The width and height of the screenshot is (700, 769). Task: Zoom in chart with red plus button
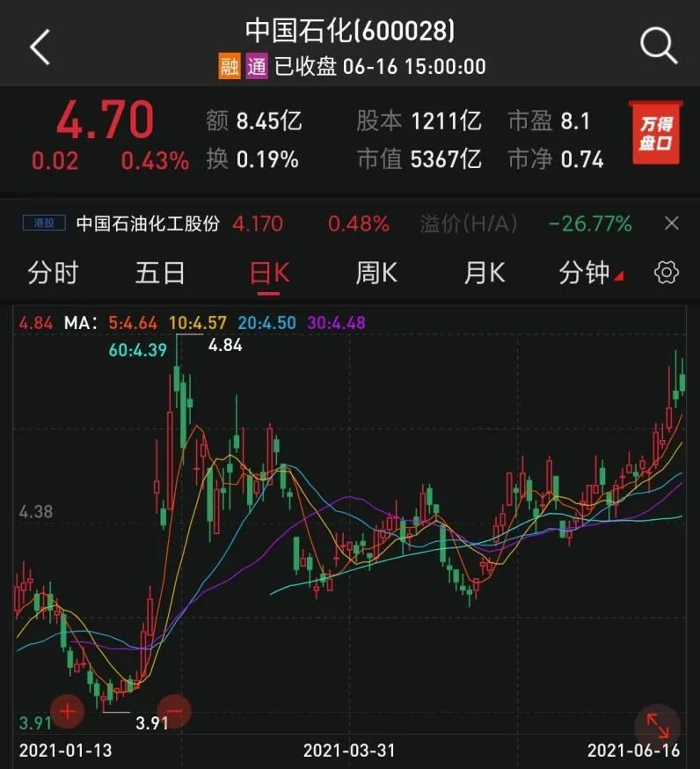pyautogui.click(x=67, y=711)
